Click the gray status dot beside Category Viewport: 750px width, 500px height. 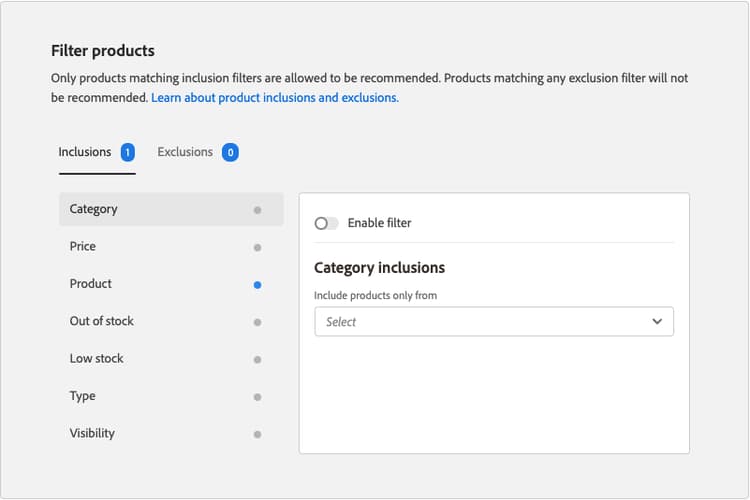click(257, 210)
